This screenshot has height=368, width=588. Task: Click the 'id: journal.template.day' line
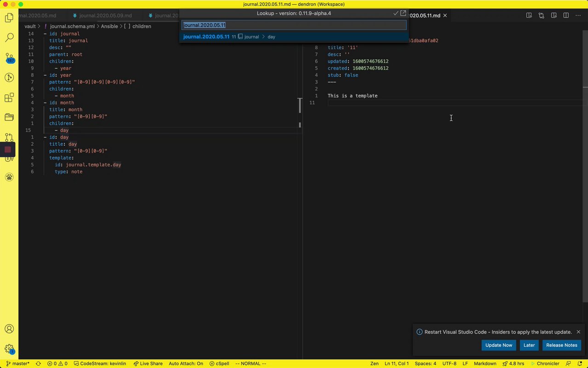pyautogui.click(x=88, y=165)
